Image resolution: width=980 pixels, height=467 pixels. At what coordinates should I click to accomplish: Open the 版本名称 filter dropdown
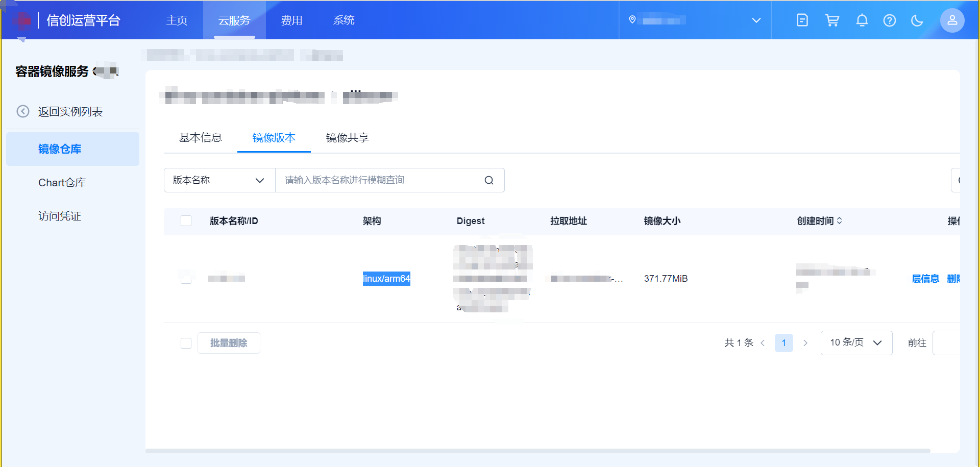[219, 180]
